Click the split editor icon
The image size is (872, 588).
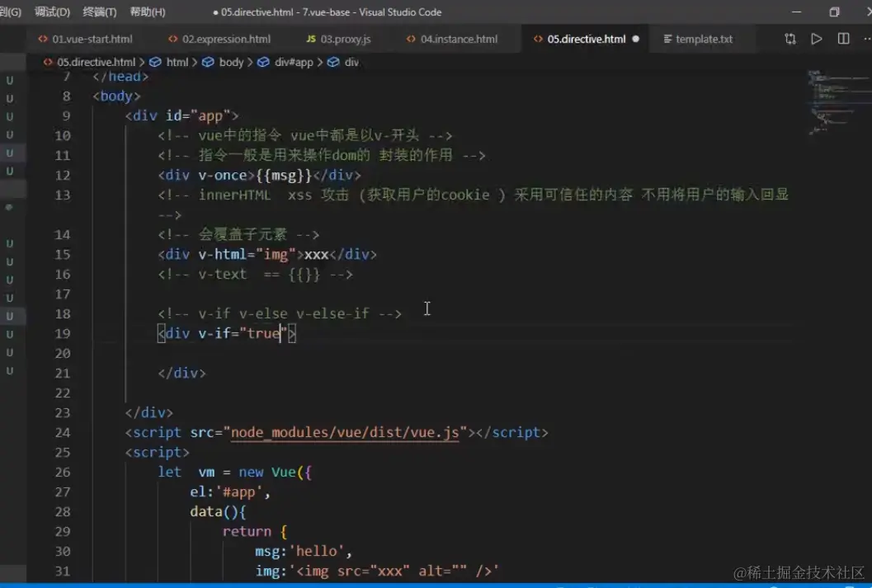[843, 39]
